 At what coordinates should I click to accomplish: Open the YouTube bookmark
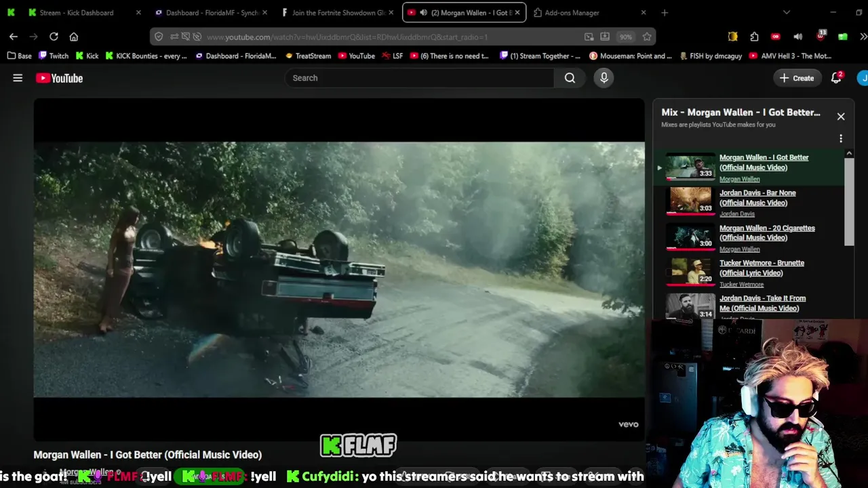tap(356, 56)
